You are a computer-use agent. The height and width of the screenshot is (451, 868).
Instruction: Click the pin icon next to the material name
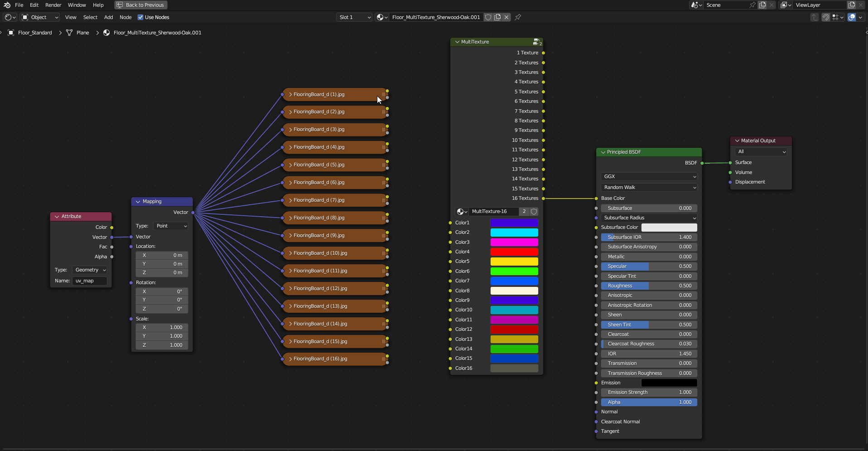coord(518,17)
